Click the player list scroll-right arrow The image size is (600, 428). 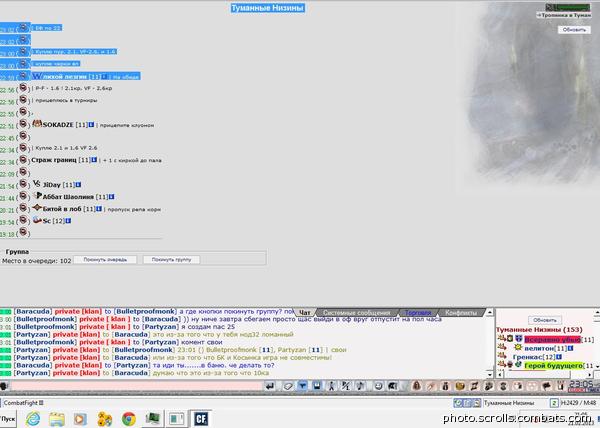pos(590,375)
